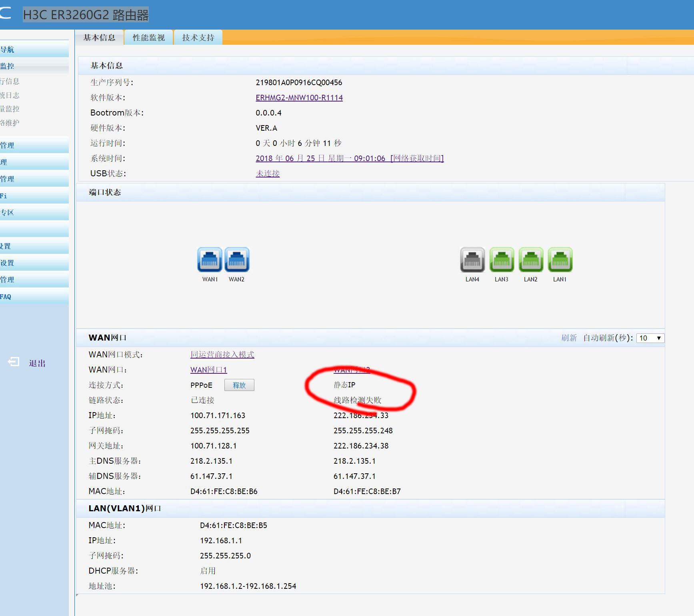Open the WAN网口1 link
The height and width of the screenshot is (616, 694).
pyautogui.click(x=209, y=370)
